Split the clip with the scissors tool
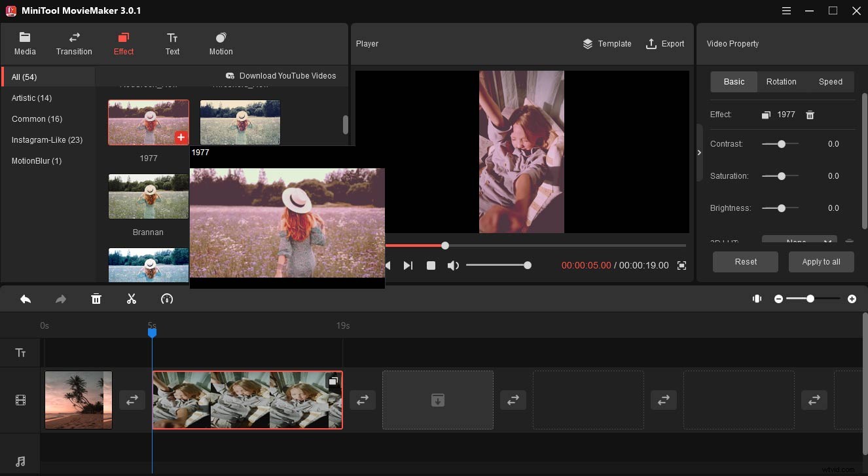 point(131,299)
